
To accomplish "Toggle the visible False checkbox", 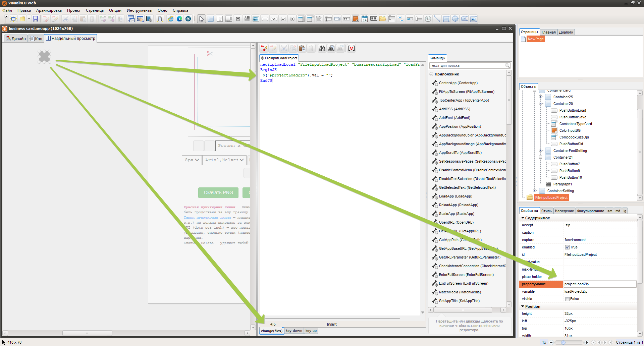I will point(567,299).
